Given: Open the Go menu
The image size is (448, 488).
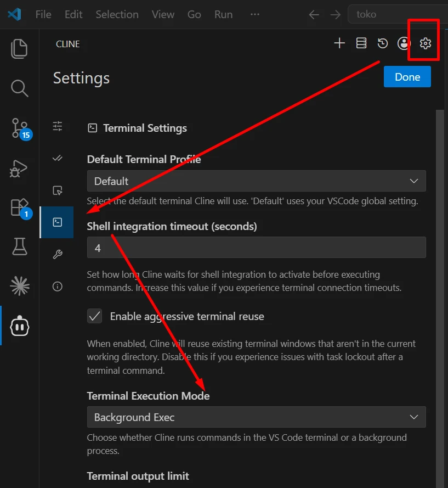Looking at the screenshot, I should [194, 14].
